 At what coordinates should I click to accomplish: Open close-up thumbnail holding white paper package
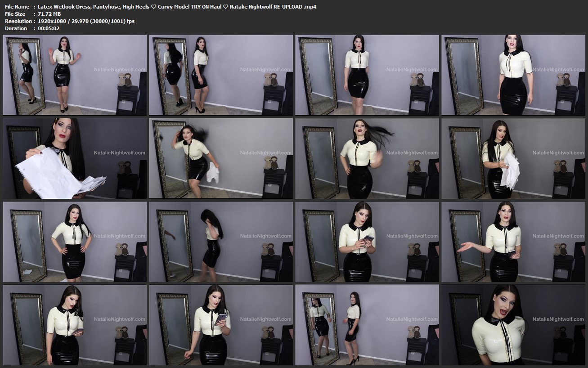pyautogui.click(x=75, y=158)
